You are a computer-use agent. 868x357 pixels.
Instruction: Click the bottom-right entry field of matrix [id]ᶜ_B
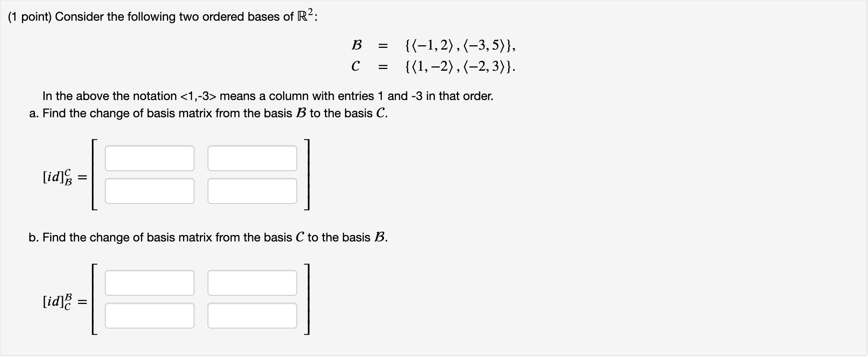click(x=252, y=190)
